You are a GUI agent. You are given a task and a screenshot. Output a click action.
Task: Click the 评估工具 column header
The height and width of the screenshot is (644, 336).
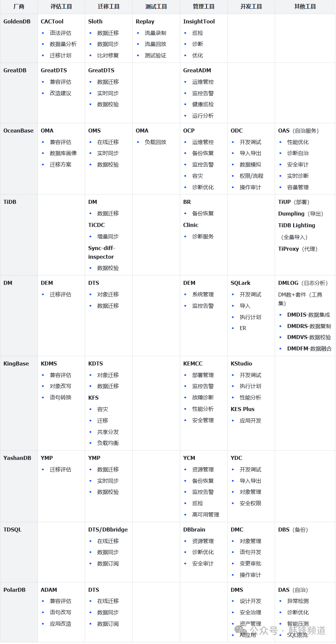click(61, 7)
